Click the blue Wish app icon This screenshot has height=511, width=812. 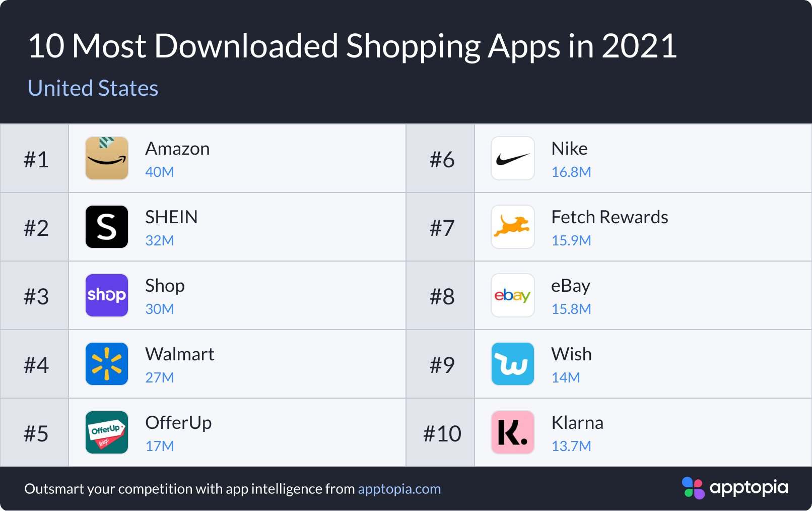(x=513, y=364)
